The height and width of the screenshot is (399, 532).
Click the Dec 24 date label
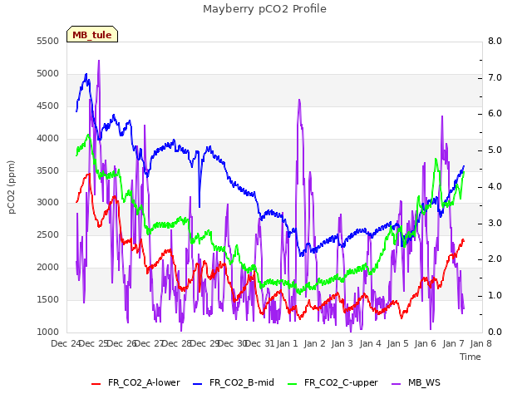point(66,343)
